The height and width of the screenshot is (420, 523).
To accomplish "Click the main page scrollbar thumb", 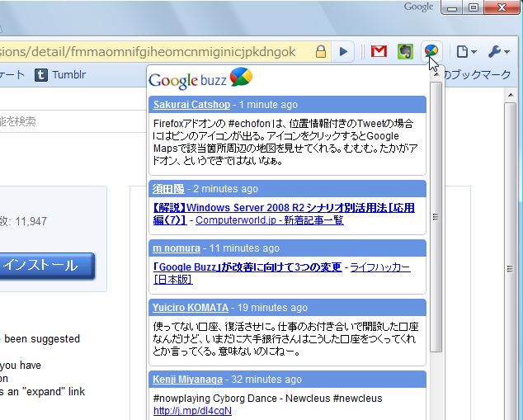I will pyautogui.click(x=510, y=269).
